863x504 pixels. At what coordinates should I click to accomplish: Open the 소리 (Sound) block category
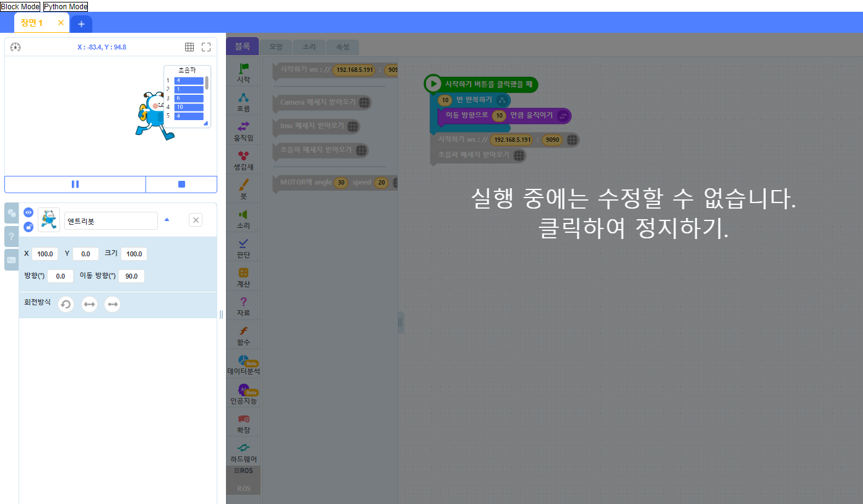click(x=243, y=218)
